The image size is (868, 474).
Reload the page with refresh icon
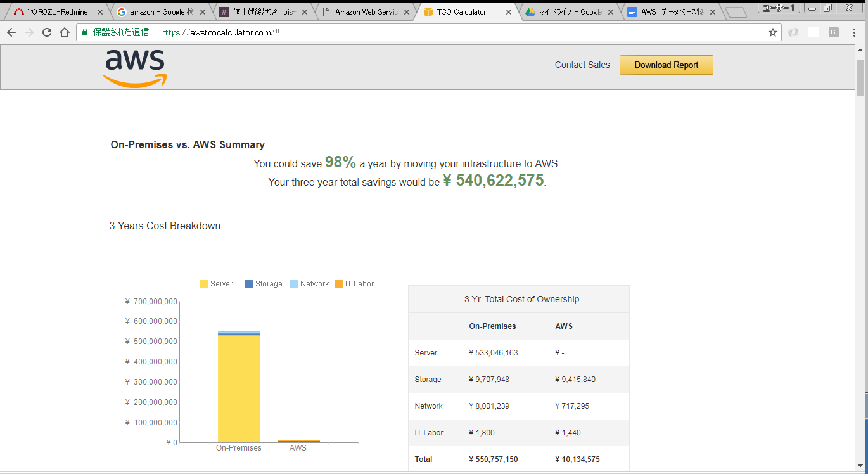47,33
